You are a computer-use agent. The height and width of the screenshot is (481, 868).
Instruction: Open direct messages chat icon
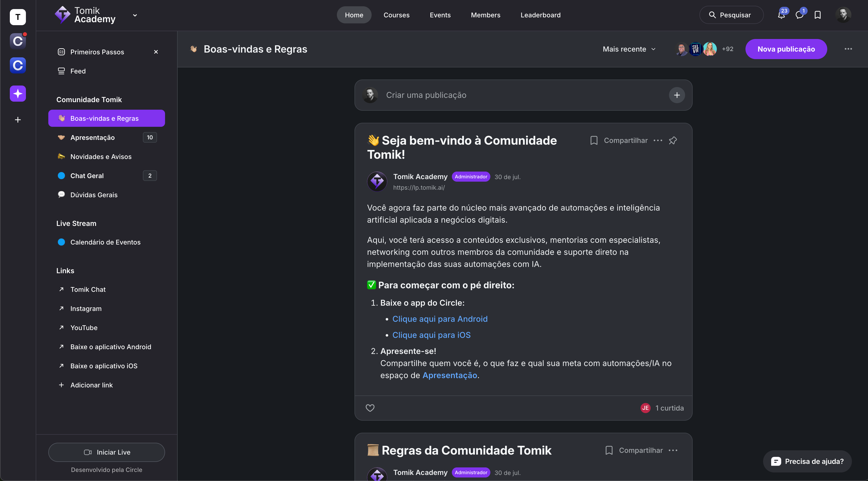pyautogui.click(x=800, y=15)
